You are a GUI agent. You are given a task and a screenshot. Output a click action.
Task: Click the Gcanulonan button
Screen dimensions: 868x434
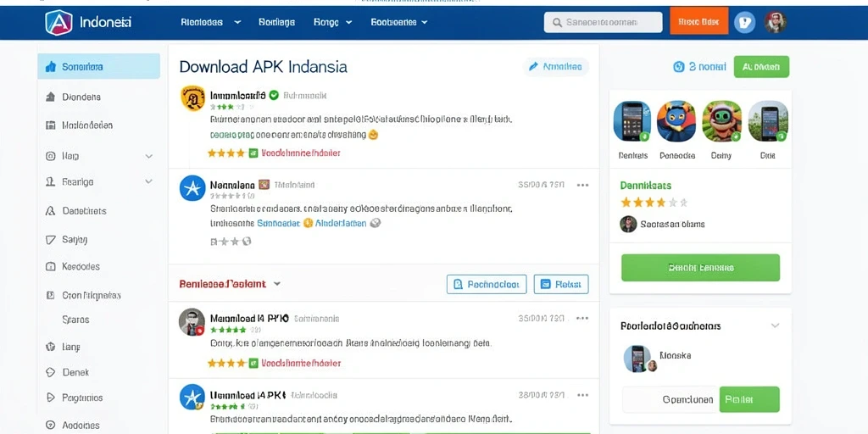tap(671, 399)
